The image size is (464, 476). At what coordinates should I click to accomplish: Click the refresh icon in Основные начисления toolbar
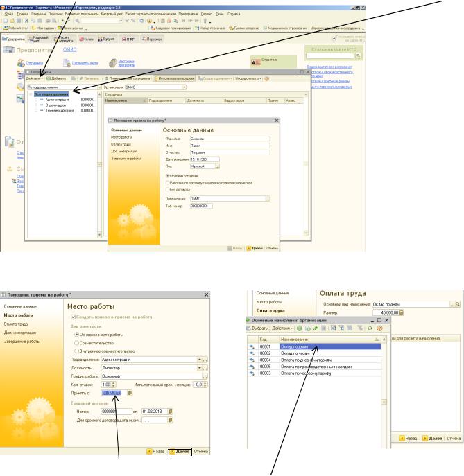[x=370, y=328]
